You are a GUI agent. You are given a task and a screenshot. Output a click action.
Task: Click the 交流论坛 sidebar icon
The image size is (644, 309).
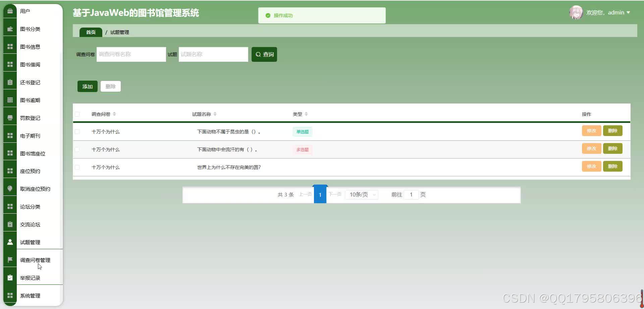10,224
